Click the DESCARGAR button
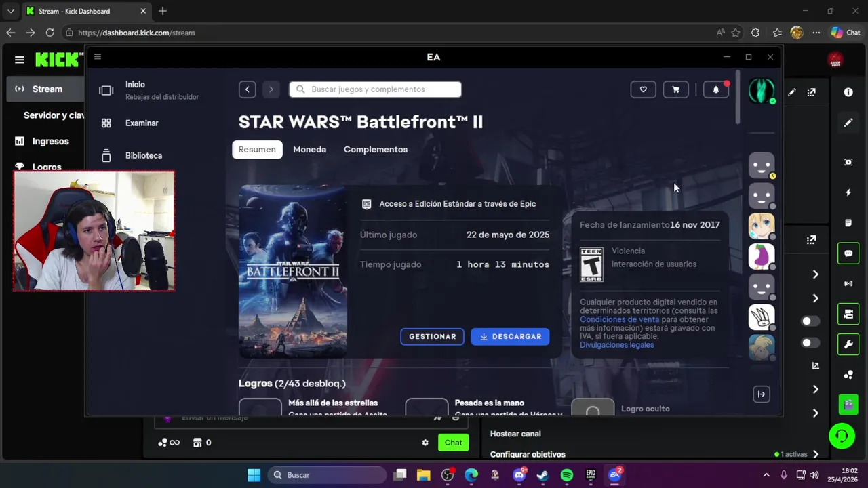868x488 pixels. [510, 336]
